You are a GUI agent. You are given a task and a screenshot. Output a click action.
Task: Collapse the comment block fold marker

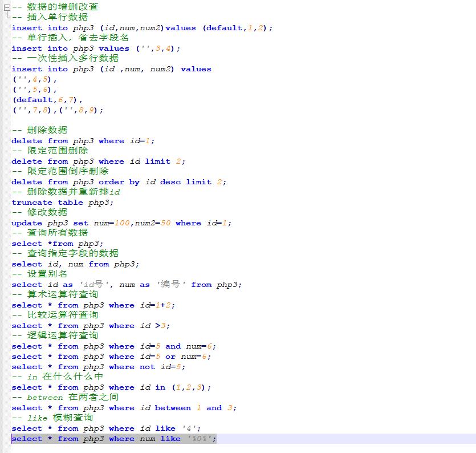(x=7, y=7)
